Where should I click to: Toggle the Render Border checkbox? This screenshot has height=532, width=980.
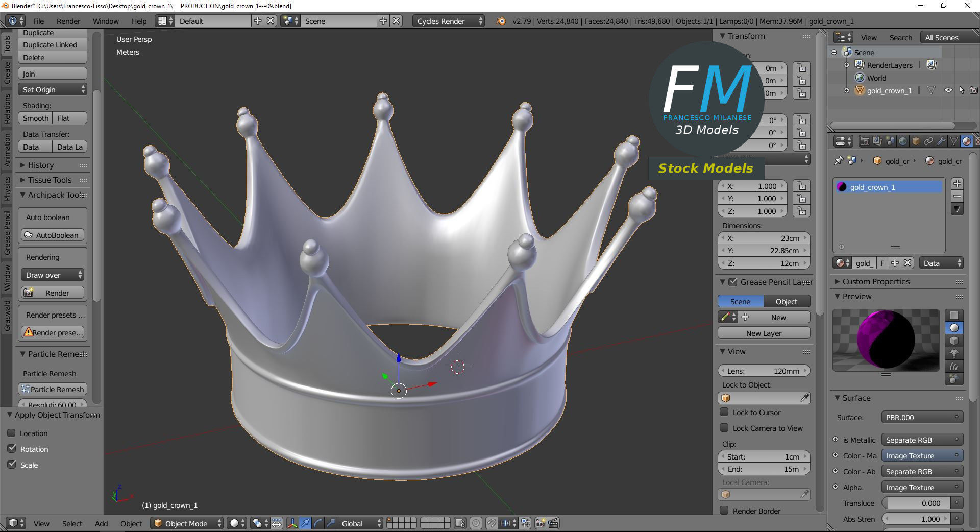(724, 511)
